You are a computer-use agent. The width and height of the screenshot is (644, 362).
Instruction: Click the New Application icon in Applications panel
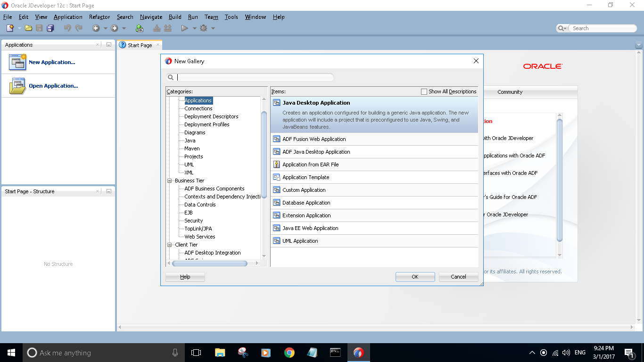[17, 62]
